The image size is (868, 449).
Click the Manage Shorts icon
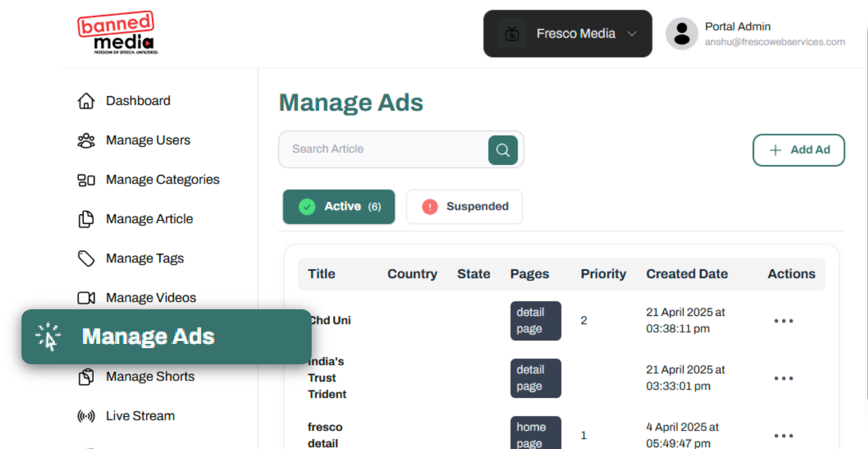click(x=87, y=376)
